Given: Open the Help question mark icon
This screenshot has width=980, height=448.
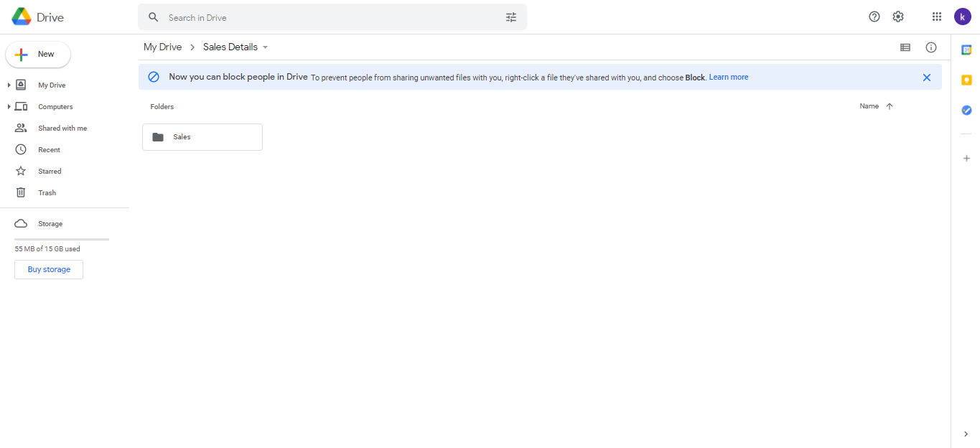Looking at the screenshot, I should [874, 17].
